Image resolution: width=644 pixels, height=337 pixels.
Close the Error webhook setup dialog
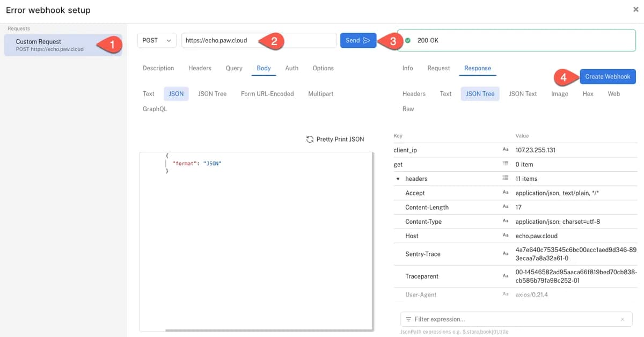tap(635, 9)
